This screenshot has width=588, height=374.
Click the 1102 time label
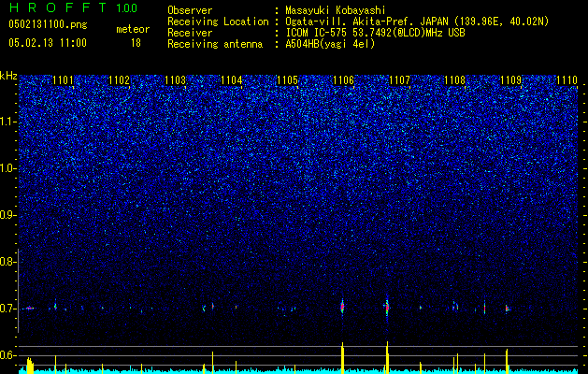[119, 80]
